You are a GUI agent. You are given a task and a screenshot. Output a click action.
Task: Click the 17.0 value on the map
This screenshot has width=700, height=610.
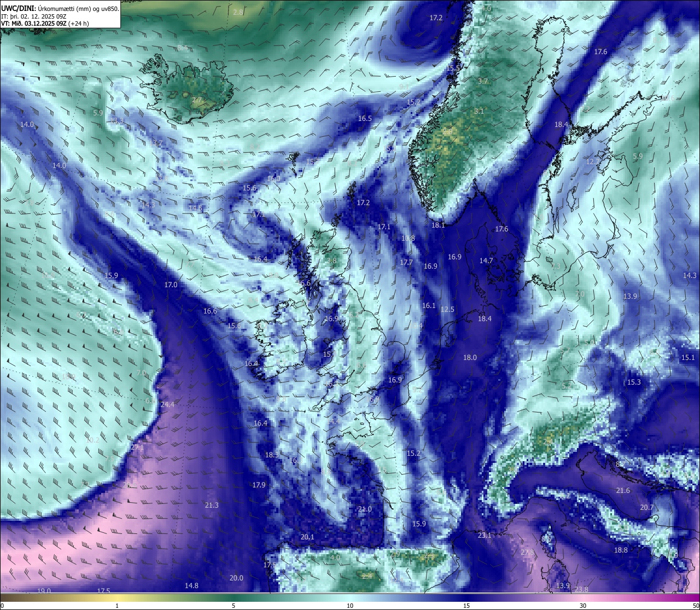click(171, 284)
